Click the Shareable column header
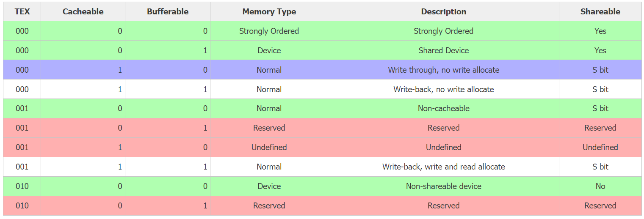The height and width of the screenshot is (219, 644). 600,11
